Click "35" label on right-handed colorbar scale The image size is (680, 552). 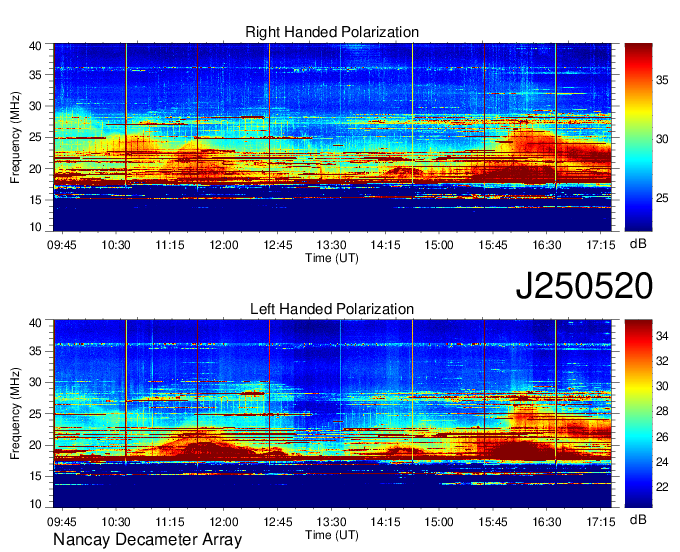[662, 80]
